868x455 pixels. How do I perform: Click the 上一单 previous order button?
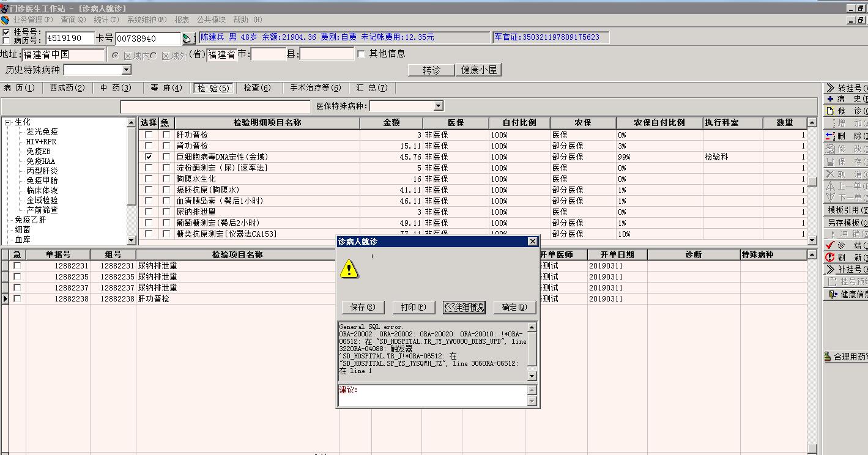click(846, 186)
